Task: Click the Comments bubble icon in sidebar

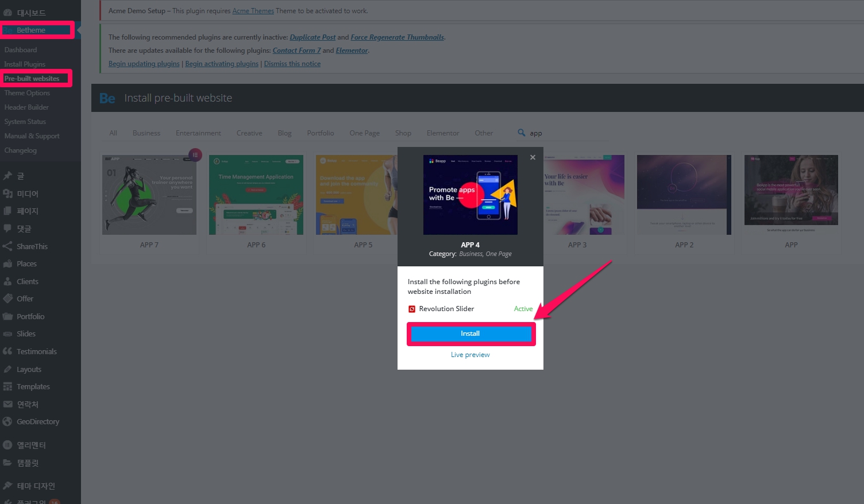Action: tap(7, 228)
